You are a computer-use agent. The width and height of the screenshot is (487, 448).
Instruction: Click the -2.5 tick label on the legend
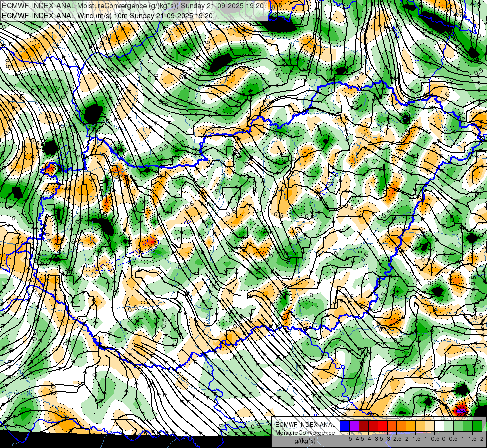point(396,439)
